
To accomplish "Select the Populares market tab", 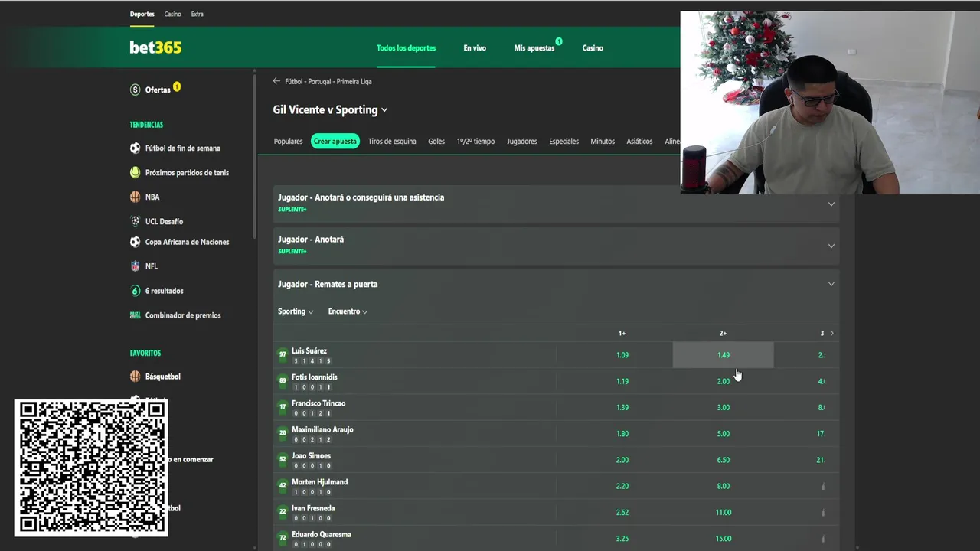I will pyautogui.click(x=289, y=142).
